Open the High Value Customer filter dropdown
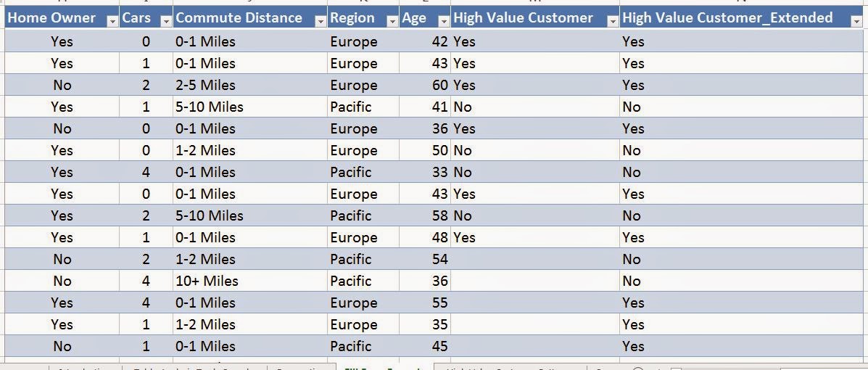 click(613, 21)
